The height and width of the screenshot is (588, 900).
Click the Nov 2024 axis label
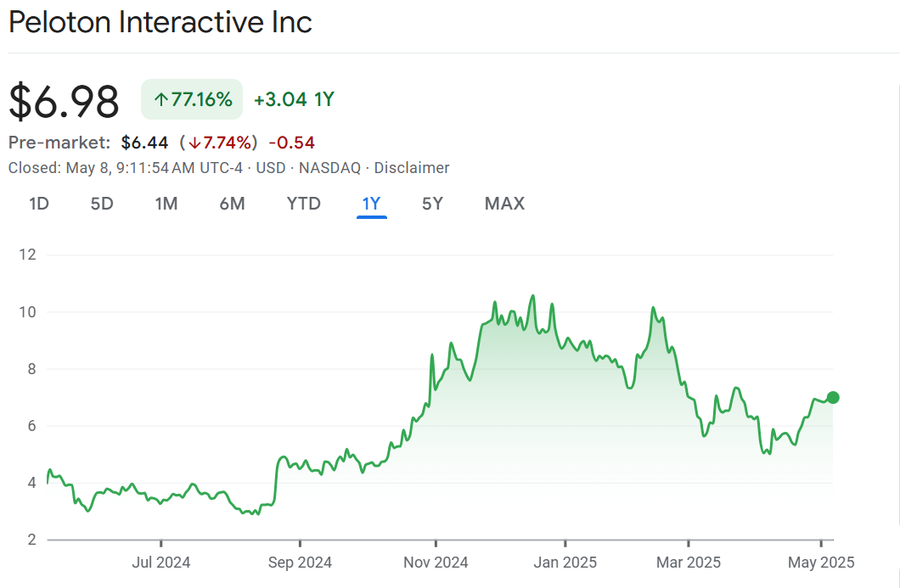click(436, 563)
